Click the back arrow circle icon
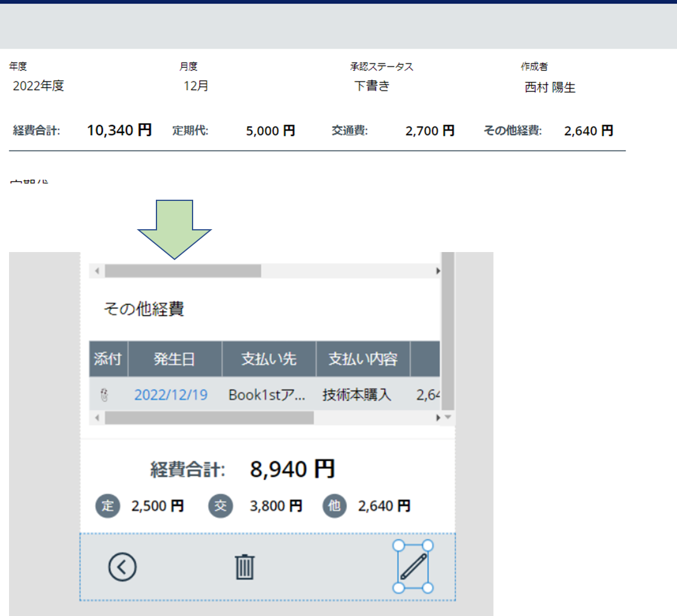This screenshot has width=677, height=616. [122, 567]
